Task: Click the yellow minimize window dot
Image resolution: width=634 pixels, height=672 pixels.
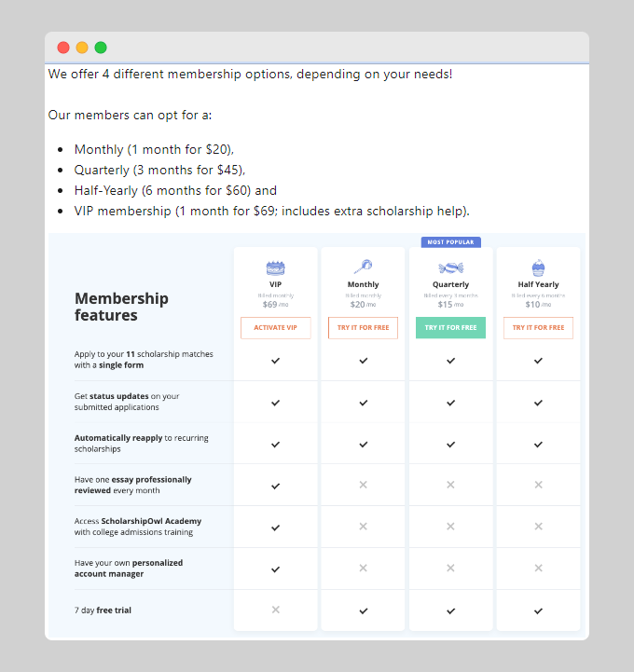Action: coord(82,48)
